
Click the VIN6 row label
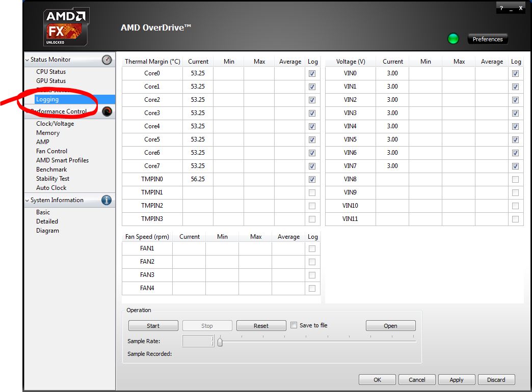point(350,153)
